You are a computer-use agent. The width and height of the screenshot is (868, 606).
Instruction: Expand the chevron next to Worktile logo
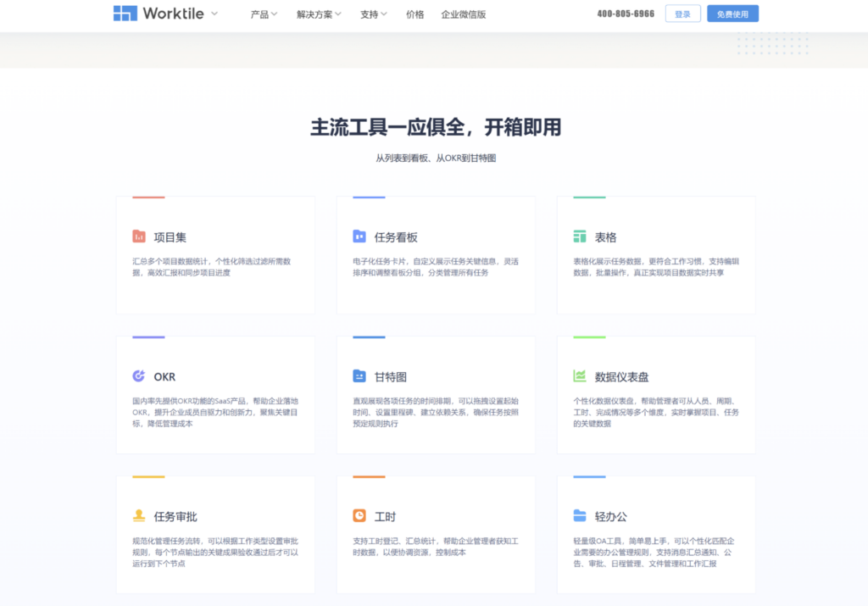point(215,14)
